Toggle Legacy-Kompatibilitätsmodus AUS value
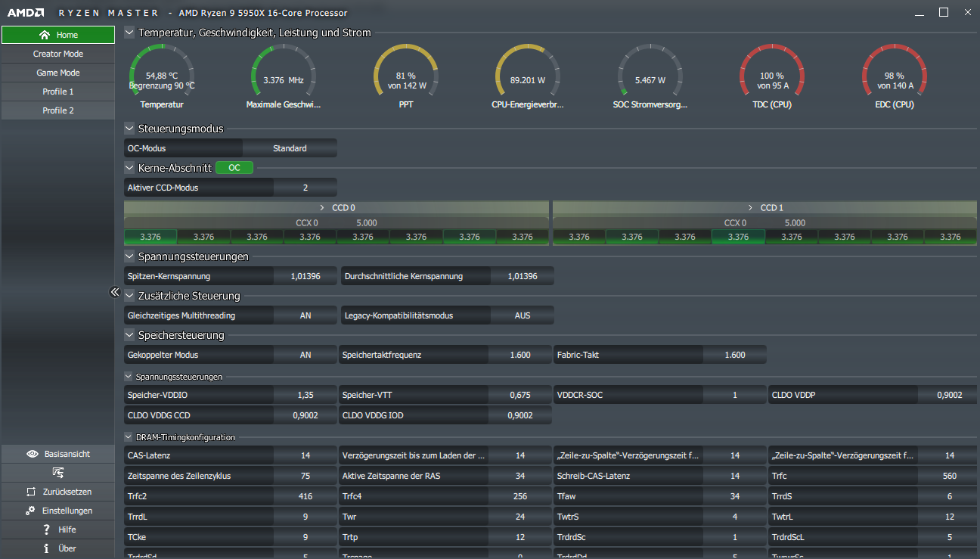 [x=523, y=315]
